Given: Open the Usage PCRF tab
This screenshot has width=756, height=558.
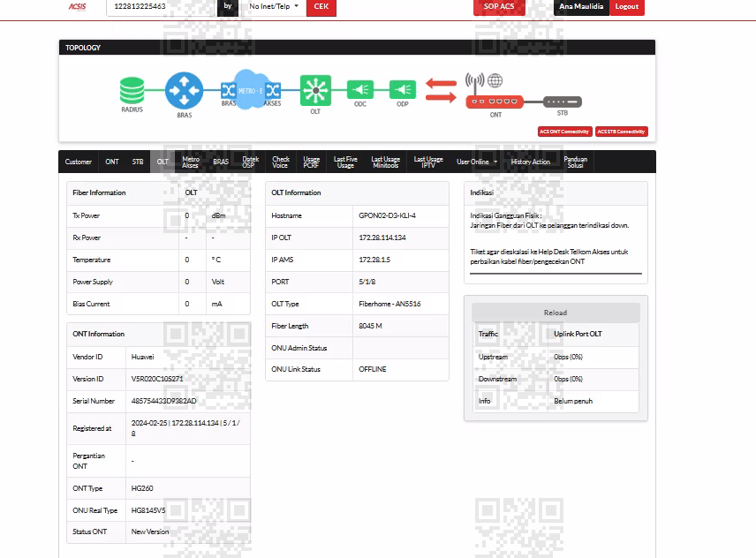Looking at the screenshot, I should (x=312, y=162).
